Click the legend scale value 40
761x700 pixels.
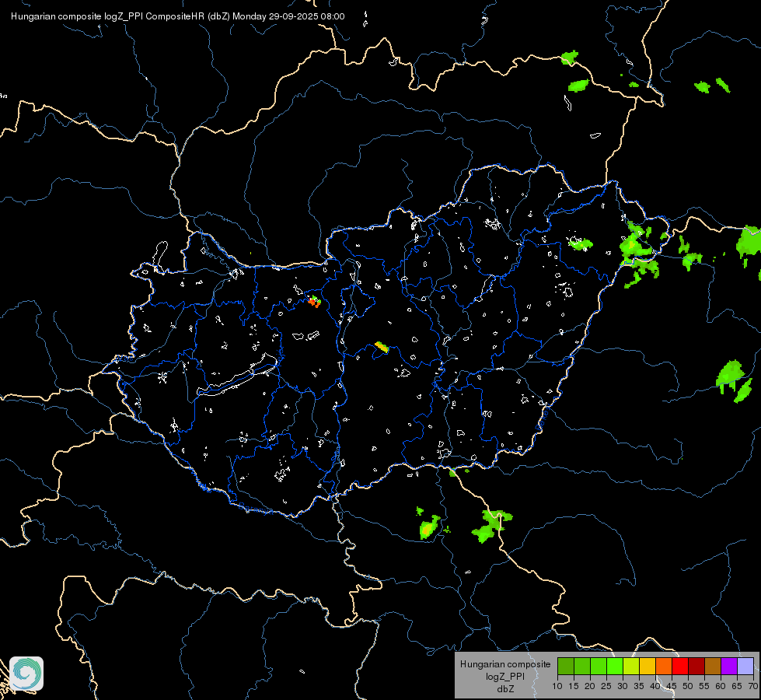(655, 687)
